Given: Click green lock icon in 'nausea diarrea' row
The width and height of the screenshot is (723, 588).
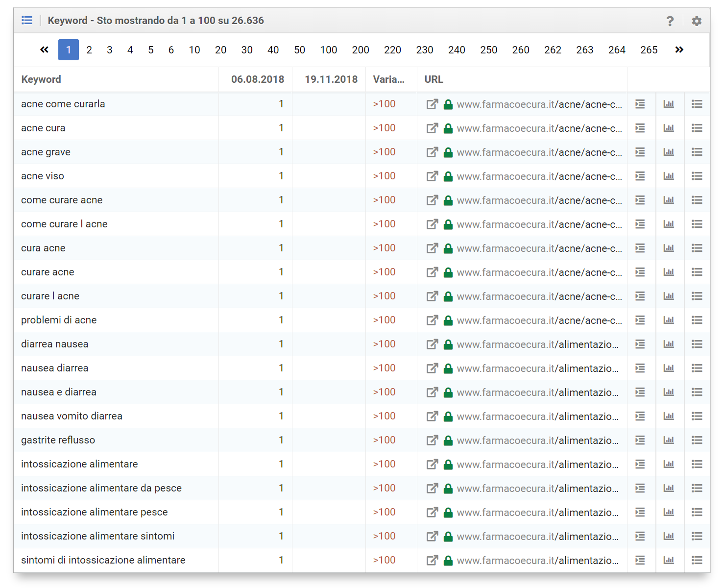Looking at the screenshot, I should pos(448,368).
